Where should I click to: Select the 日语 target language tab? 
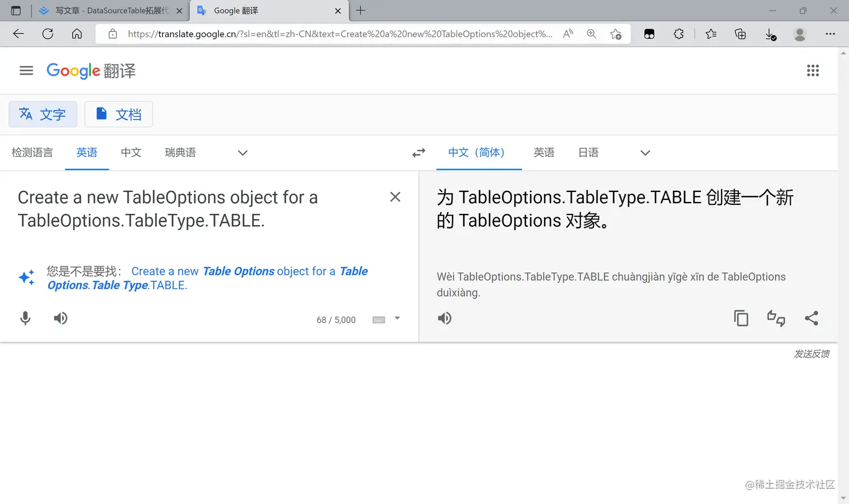click(588, 153)
